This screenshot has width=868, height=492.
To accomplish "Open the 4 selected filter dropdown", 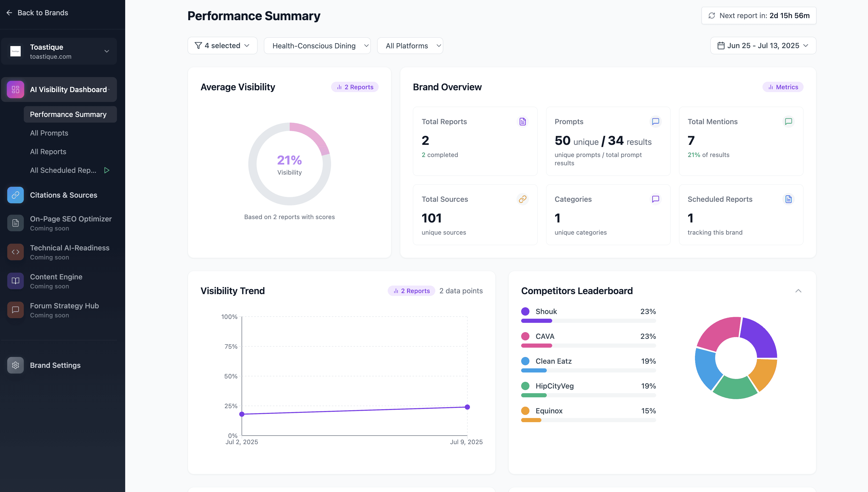I will point(222,46).
